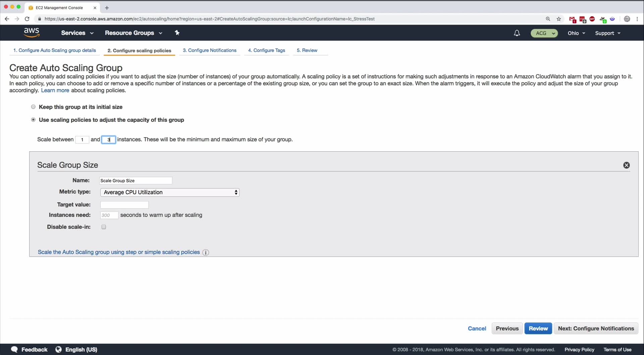Open the Learn more link about scaling policies
The image size is (644, 355).
[x=55, y=90]
